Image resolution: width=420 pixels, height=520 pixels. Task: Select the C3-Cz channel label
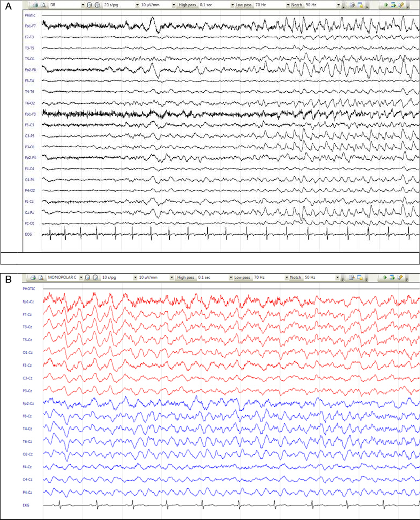pyautogui.click(x=27, y=378)
